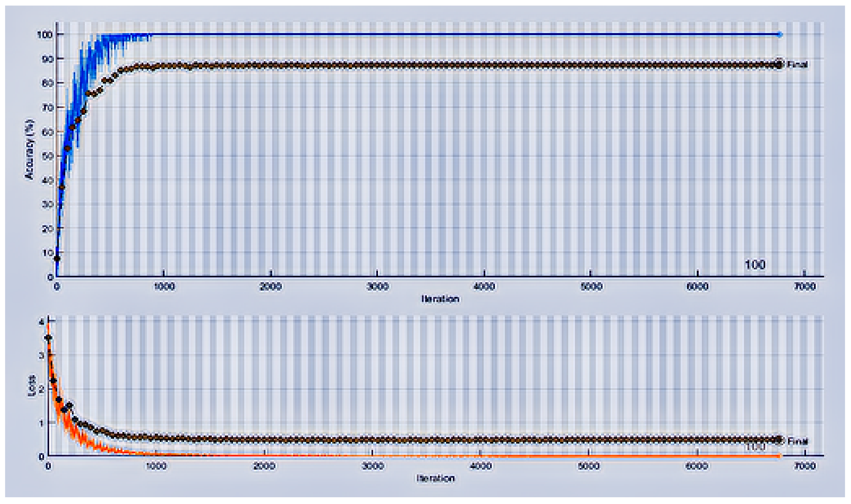The image size is (851, 504).
Task: Click the '3000' x-axis tick of the accuracy plot
Action: 378,287
